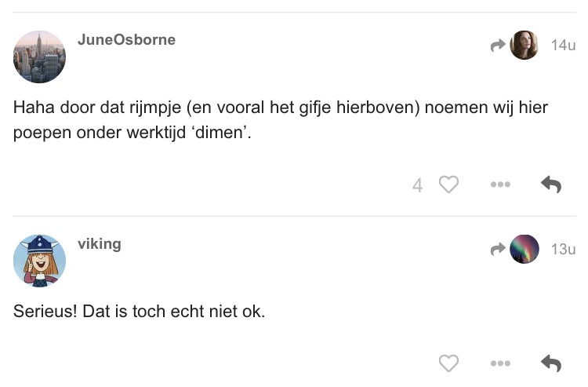View the woman's avatar JuneOsborne replied to
Screen dimensions: 588x387
(524, 45)
